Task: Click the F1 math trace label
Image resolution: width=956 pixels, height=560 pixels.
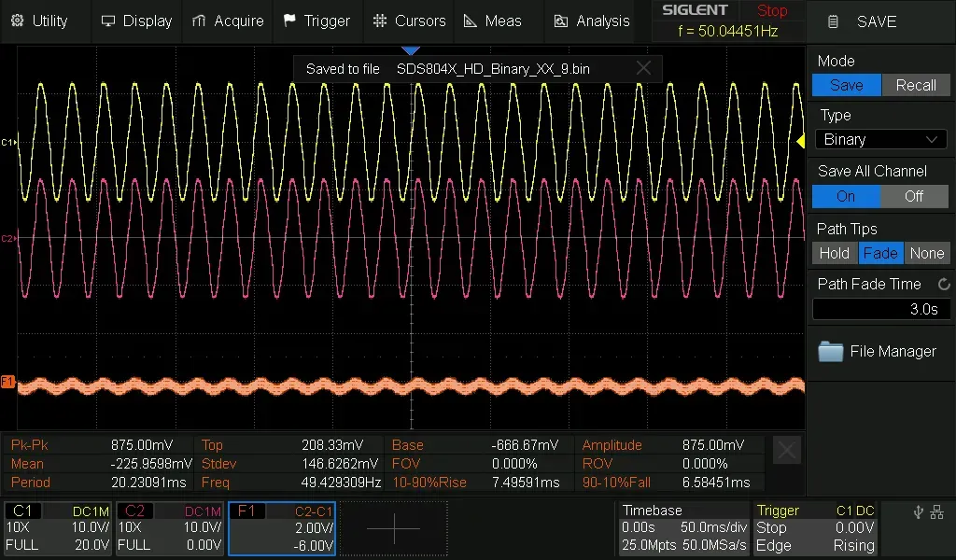Action: 8,382
